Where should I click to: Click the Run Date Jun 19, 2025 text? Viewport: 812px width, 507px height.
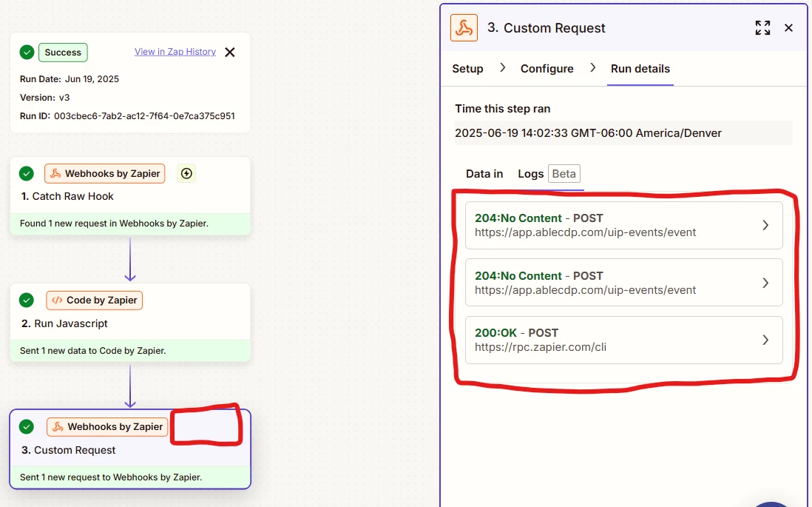[70, 79]
